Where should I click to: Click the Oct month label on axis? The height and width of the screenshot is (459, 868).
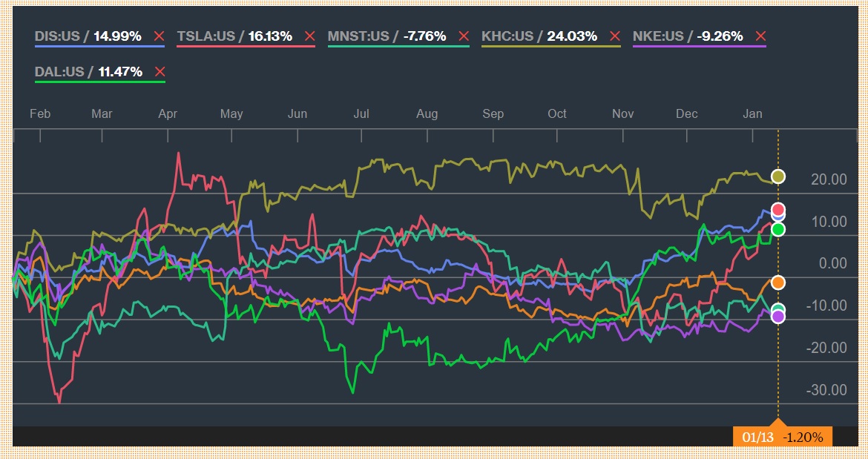point(557,114)
